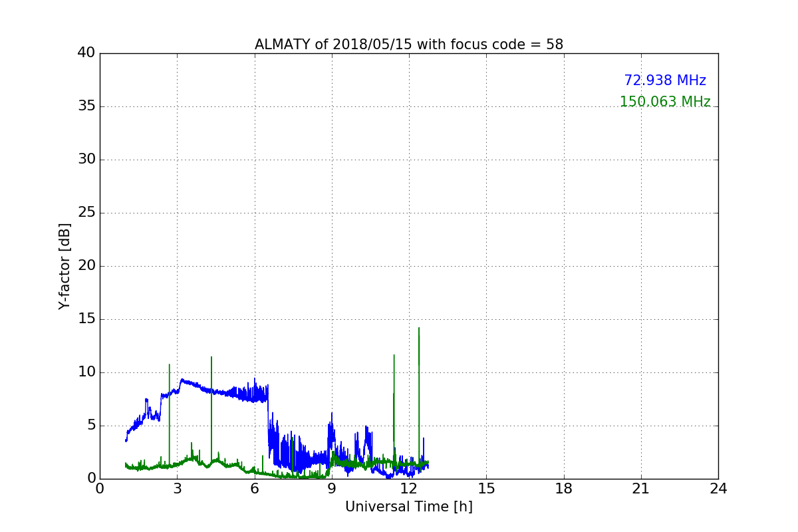Click the Universal Time [h] axis label
The height and width of the screenshot is (532, 798).
[x=409, y=507]
